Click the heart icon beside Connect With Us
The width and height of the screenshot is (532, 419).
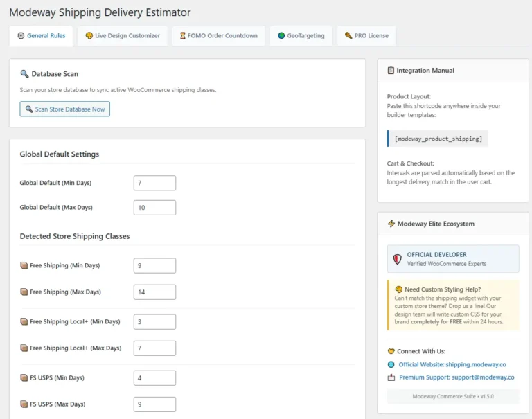[391, 351]
